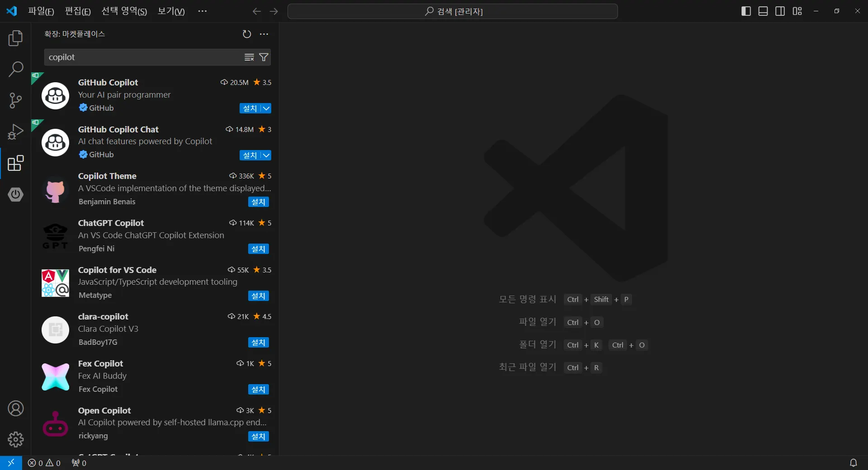Open the customize layout control
The height and width of the screenshot is (470, 868).
pyautogui.click(x=797, y=11)
